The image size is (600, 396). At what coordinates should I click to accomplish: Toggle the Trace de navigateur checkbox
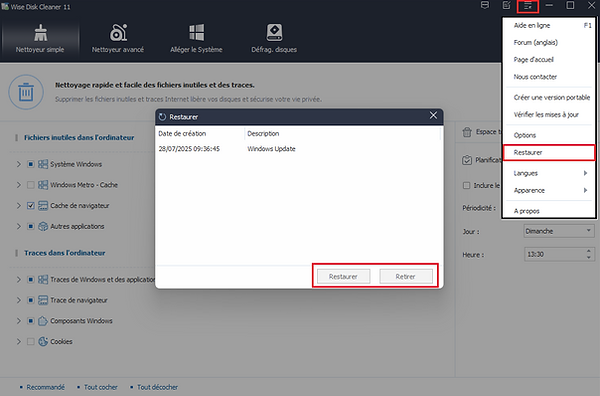tap(31, 300)
